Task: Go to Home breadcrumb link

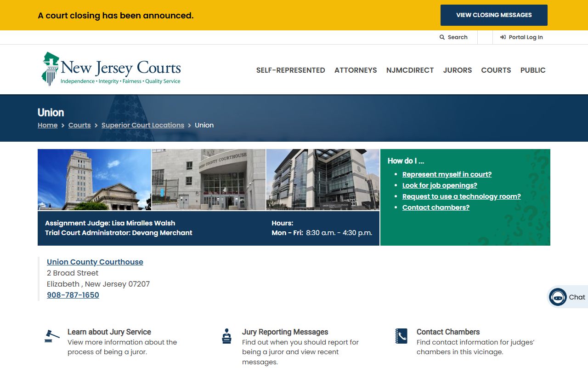Action: point(48,125)
